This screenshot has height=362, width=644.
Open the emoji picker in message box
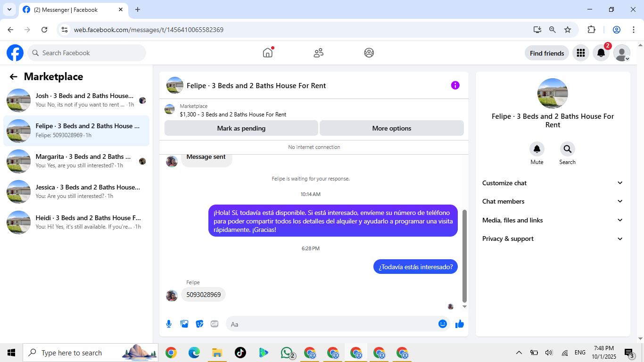(442, 324)
